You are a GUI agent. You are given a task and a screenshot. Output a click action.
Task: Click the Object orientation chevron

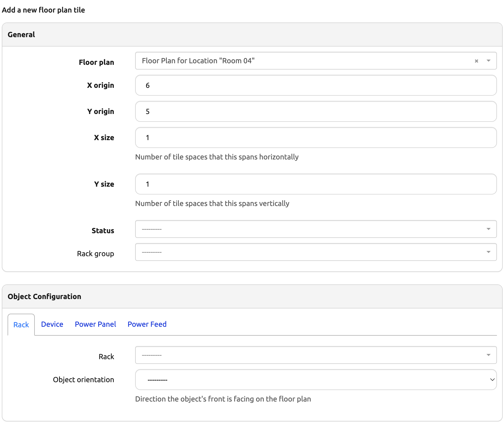[x=492, y=380]
